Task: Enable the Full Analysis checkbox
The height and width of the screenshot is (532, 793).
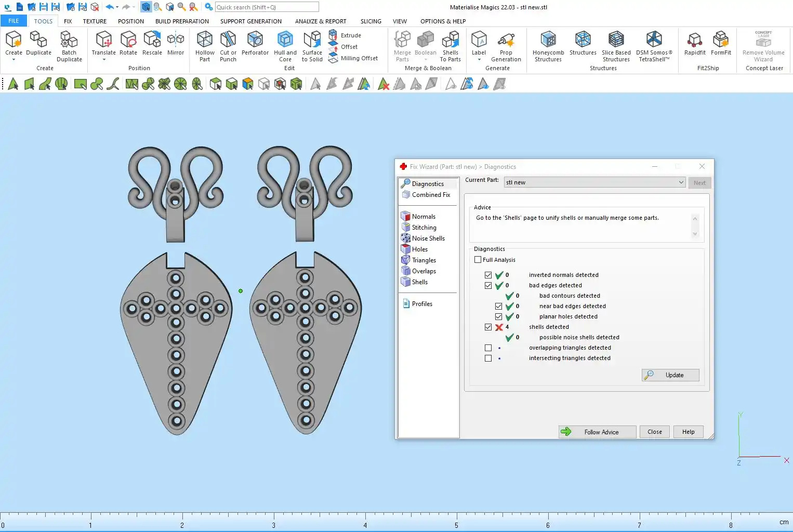Action: tap(478, 260)
